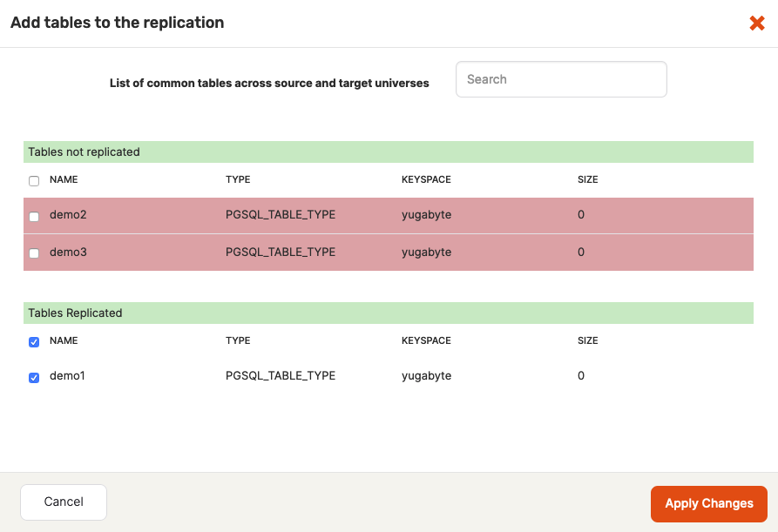Click the Search input field
The width and height of the screenshot is (778, 532).
coord(561,79)
